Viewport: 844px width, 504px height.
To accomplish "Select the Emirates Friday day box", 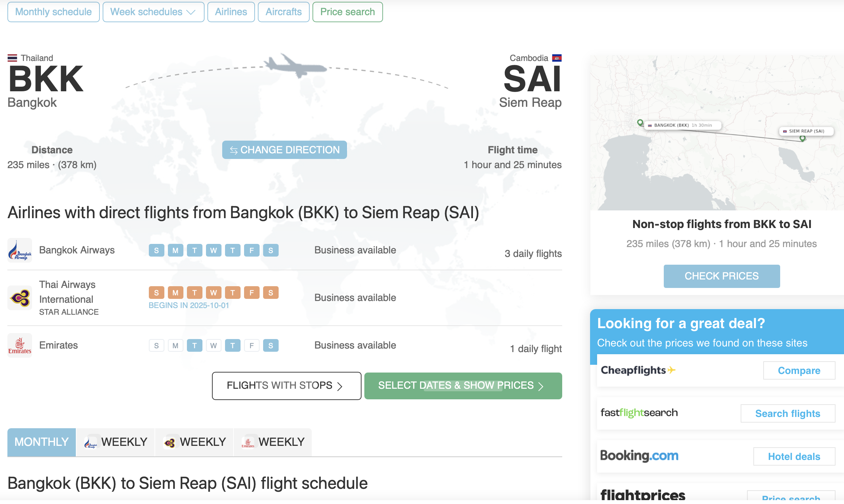I will coord(252,345).
